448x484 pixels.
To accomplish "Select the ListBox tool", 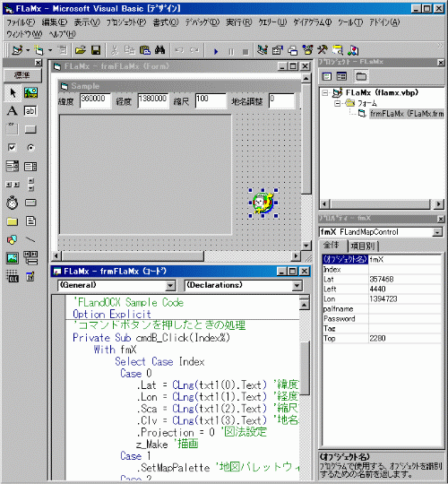I will tap(30, 166).
